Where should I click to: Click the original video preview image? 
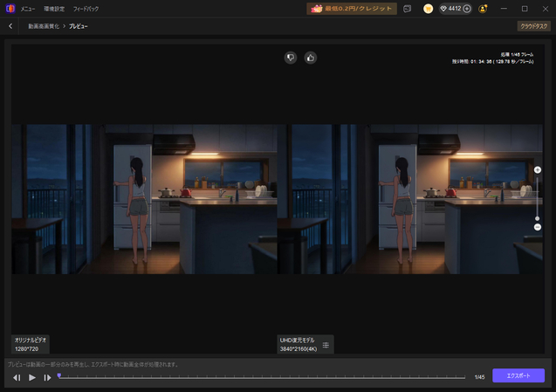144,199
